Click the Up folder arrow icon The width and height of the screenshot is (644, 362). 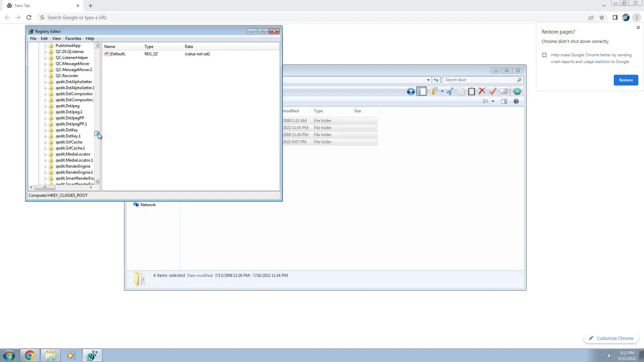click(411, 91)
